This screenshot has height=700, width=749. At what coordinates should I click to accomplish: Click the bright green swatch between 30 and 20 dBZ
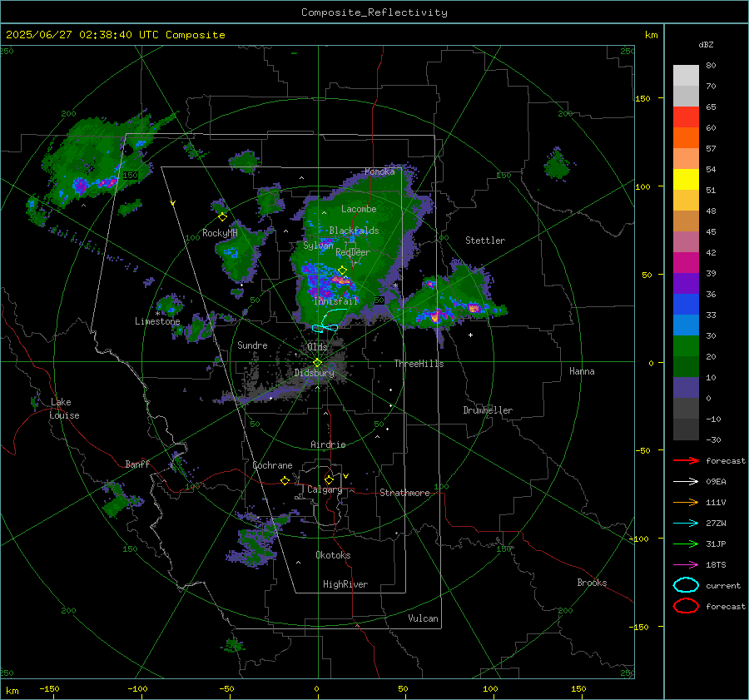[x=686, y=346]
